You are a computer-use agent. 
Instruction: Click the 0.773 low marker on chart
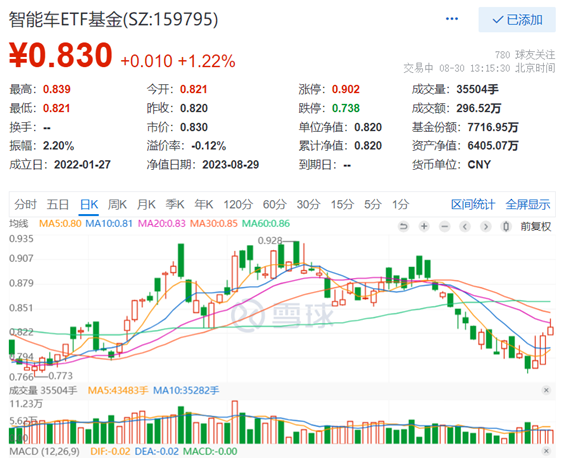coord(60,375)
